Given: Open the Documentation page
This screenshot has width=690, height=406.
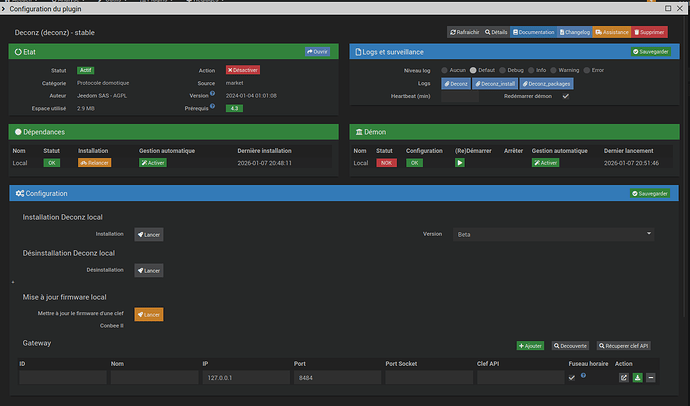Looking at the screenshot, I should click(x=533, y=33).
